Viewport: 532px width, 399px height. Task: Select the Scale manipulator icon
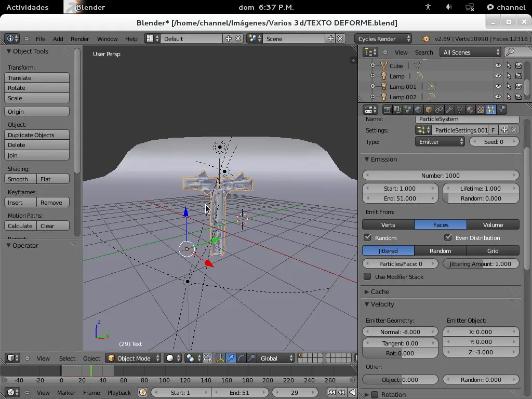pos(251,358)
